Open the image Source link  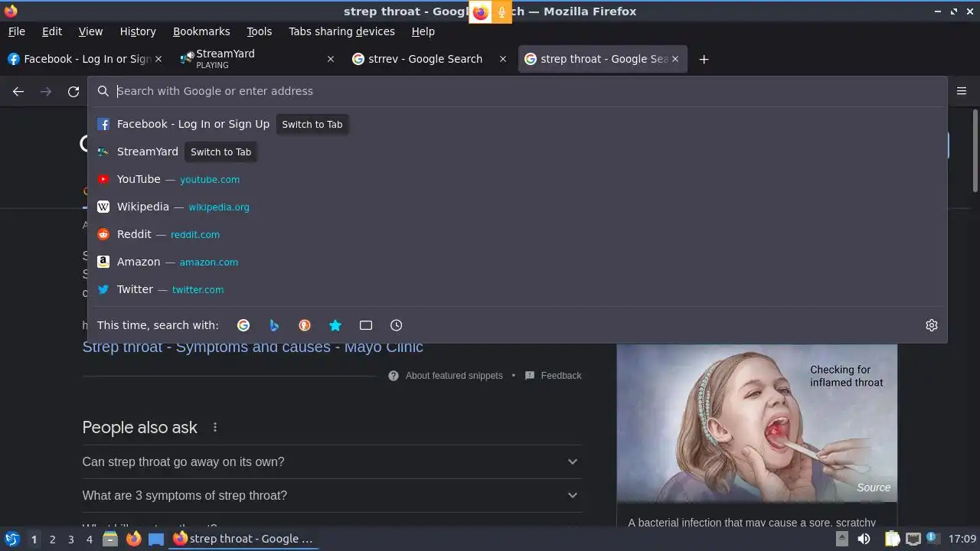click(x=874, y=487)
